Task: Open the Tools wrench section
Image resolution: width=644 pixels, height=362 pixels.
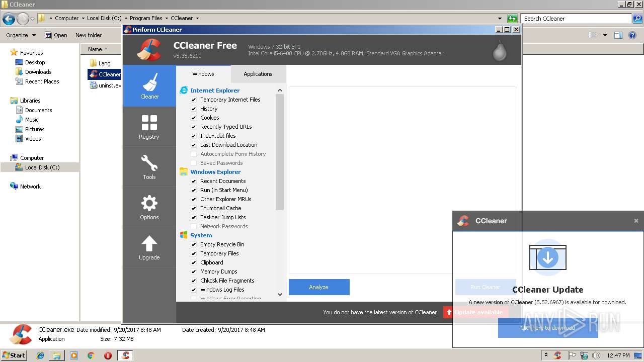Action: (x=149, y=166)
